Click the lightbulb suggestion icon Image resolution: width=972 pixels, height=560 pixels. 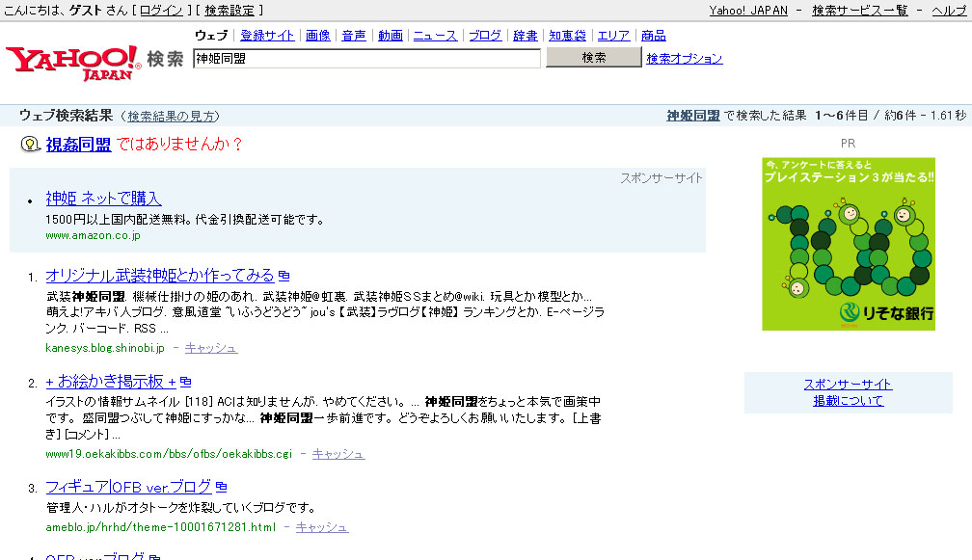pos(30,145)
